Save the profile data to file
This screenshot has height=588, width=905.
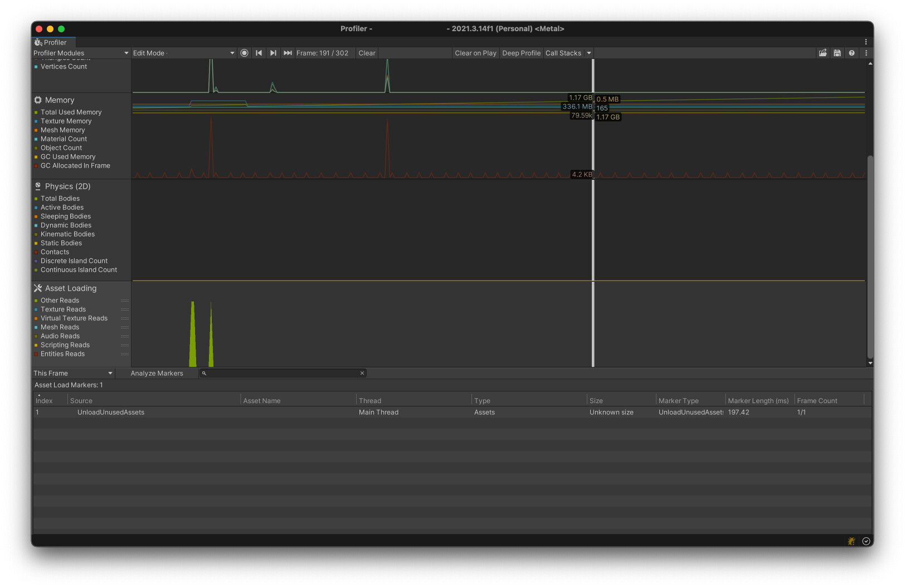[x=837, y=53]
